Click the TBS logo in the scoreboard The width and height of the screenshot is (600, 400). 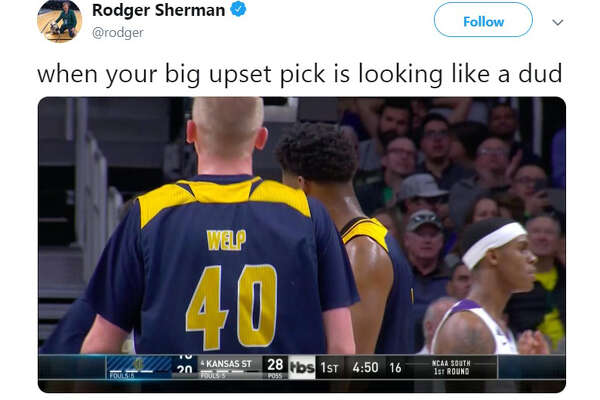tap(302, 367)
